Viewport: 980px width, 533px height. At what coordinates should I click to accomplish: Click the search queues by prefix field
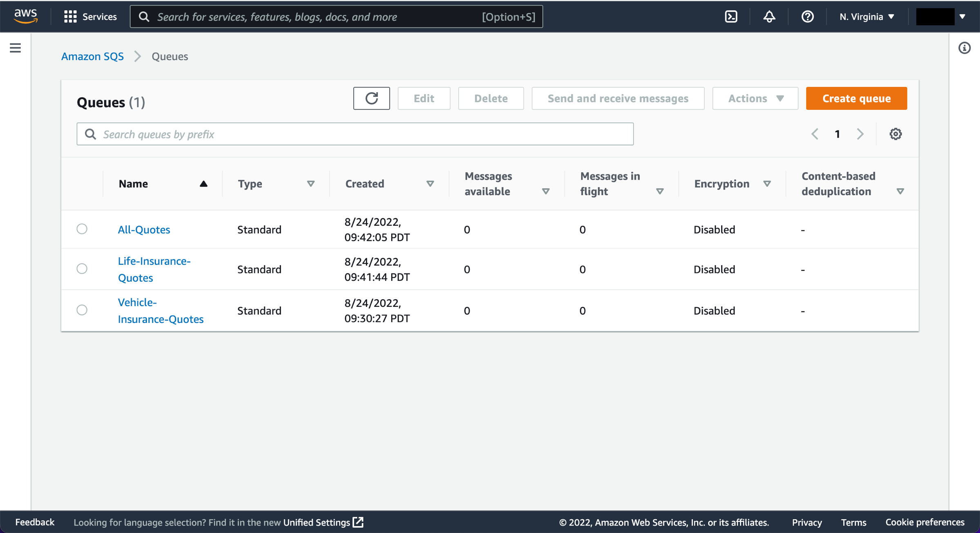(354, 134)
